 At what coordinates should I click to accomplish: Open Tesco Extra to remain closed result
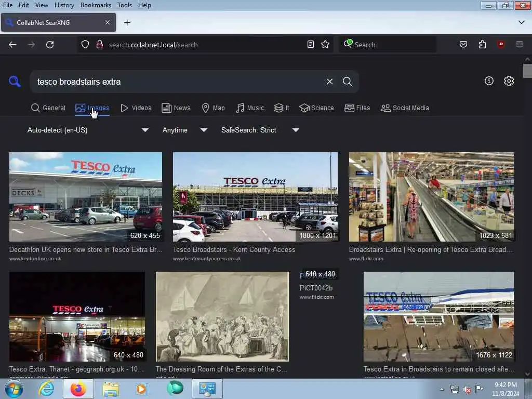pos(438,369)
